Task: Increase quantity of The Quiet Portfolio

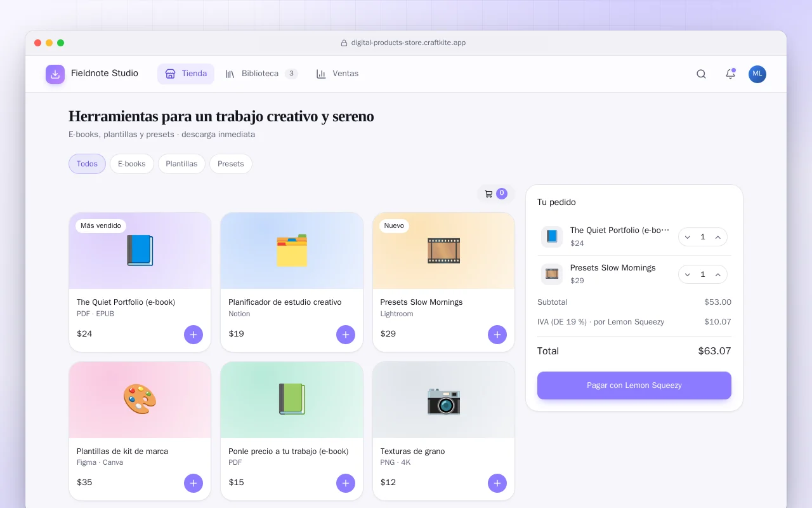Action: (718, 237)
